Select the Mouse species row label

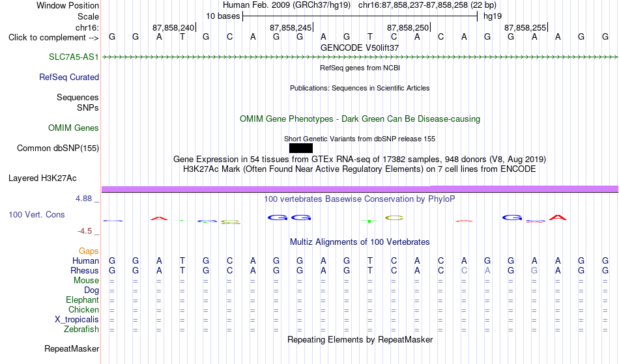click(87, 281)
